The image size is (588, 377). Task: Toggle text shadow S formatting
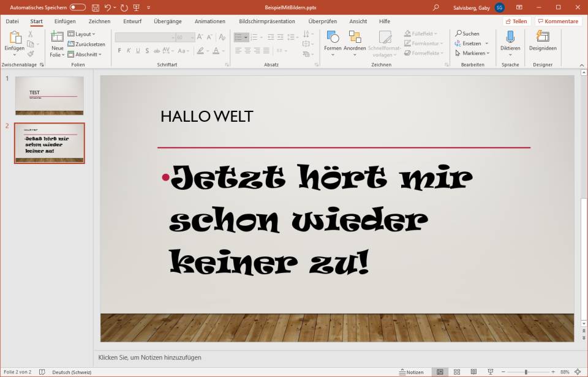[147, 51]
